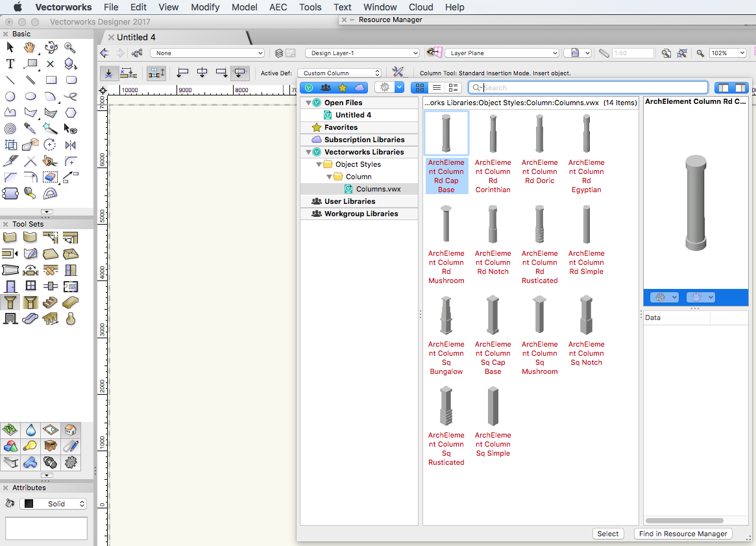Collapse the Vectorworks Libraries tree section

pos(307,151)
